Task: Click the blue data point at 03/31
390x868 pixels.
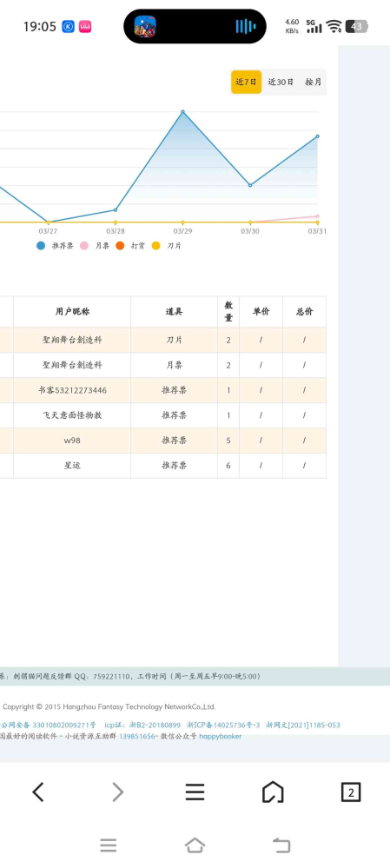Action: coord(318,136)
